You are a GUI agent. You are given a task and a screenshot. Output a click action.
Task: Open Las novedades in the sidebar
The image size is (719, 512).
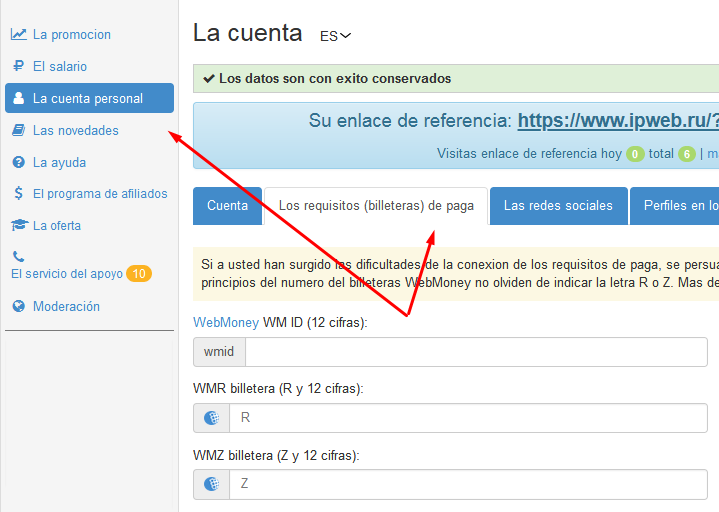[75, 130]
